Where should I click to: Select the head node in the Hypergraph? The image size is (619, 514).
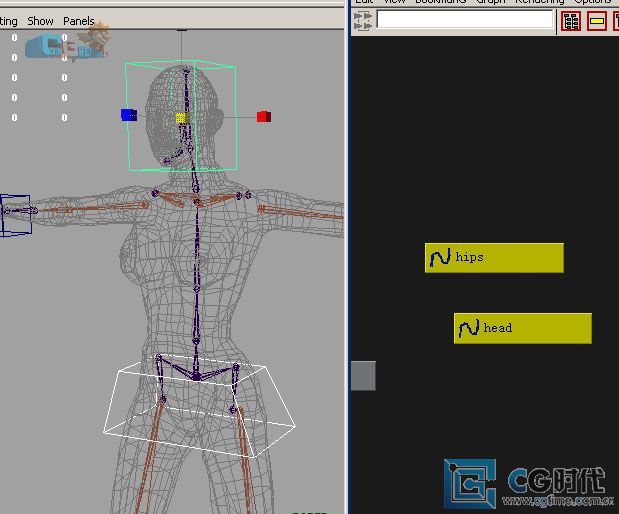pyautogui.click(x=523, y=328)
